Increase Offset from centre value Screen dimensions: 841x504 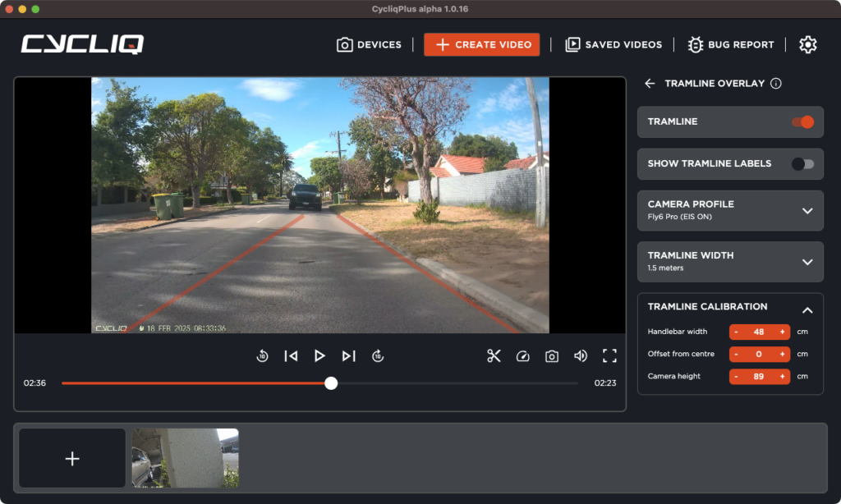click(782, 354)
